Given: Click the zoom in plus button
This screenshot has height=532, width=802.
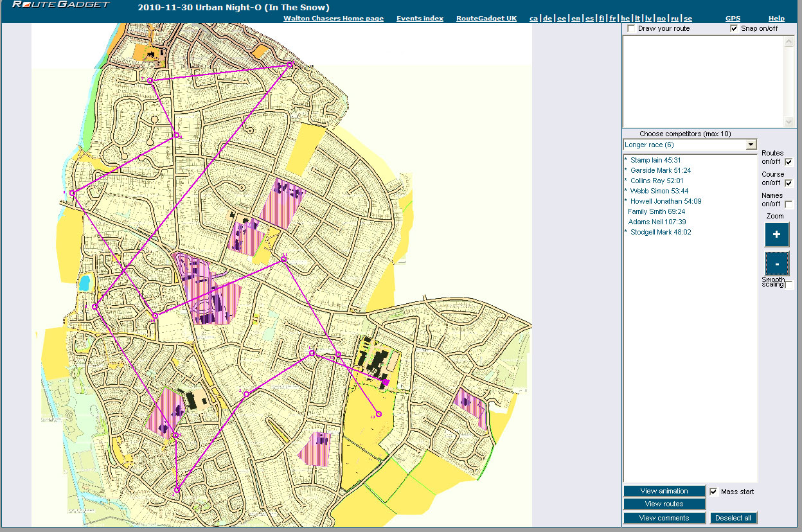Looking at the screenshot, I should tap(776, 235).
